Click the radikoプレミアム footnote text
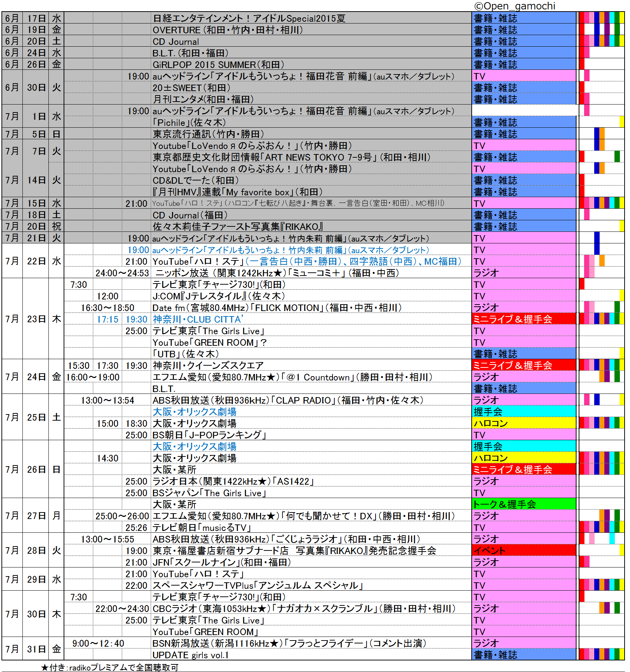 click(x=110, y=667)
